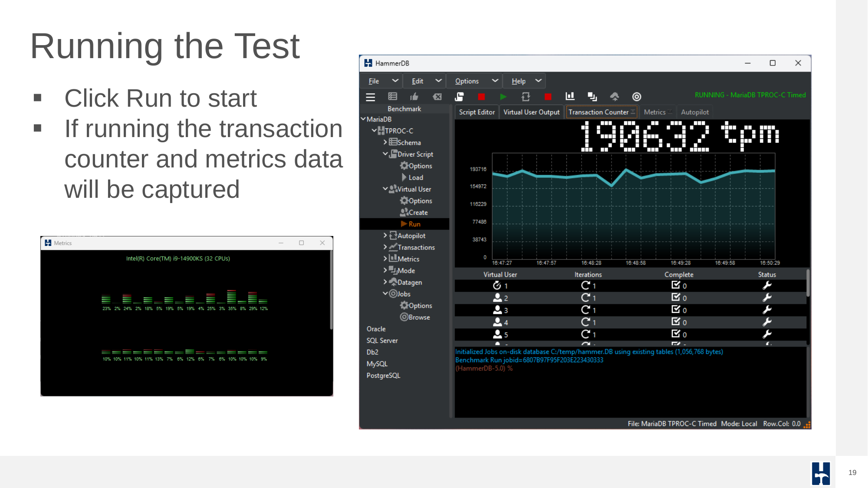Select SQL Server in the benchmark tree
Image resolution: width=868 pixels, height=488 pixels.
point(382,341)
